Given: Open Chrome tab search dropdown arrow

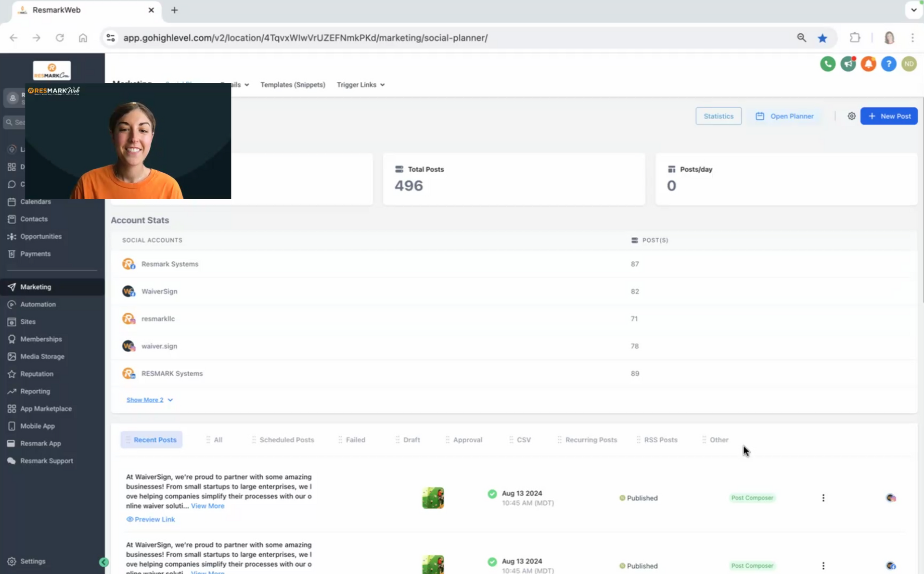Looking at the screenshot, I should click(913, 10).
